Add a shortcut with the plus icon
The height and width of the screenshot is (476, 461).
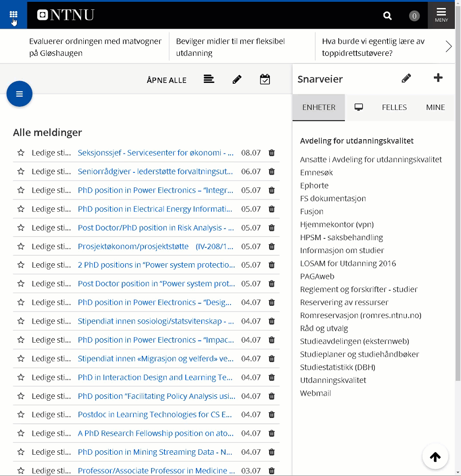[x=438, y=78]
